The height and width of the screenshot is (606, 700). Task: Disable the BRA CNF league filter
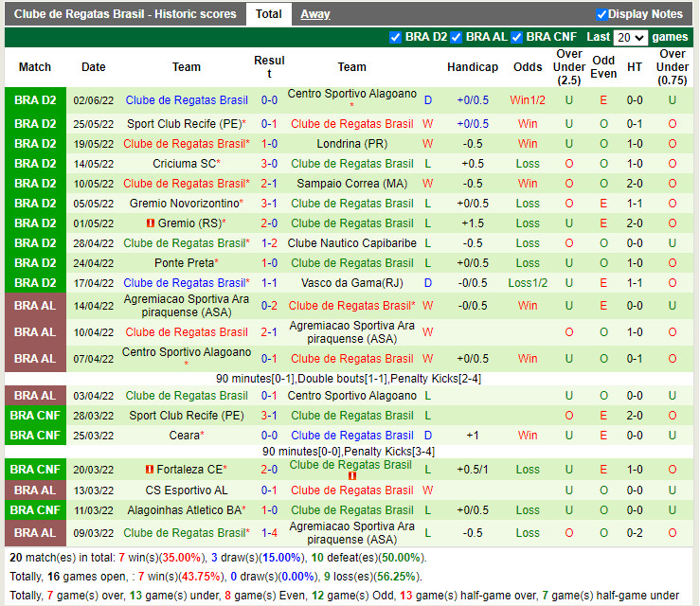(517, 37)
